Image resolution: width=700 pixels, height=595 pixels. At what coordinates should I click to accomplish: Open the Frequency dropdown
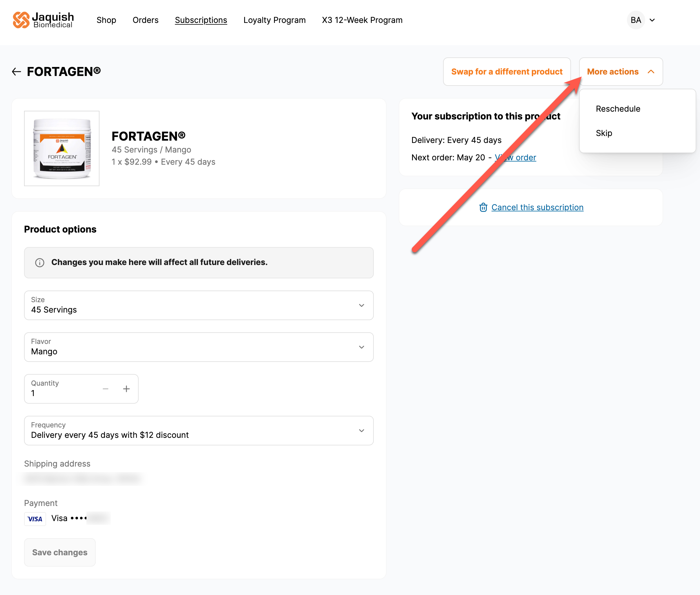(x=199, y=430)
